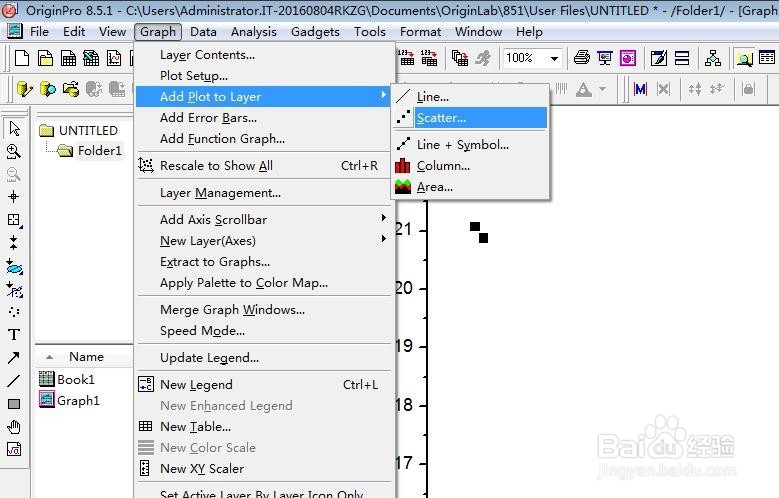779x498 pixels.
Task: Select the Data Reader tool
Action: (14, 220)
